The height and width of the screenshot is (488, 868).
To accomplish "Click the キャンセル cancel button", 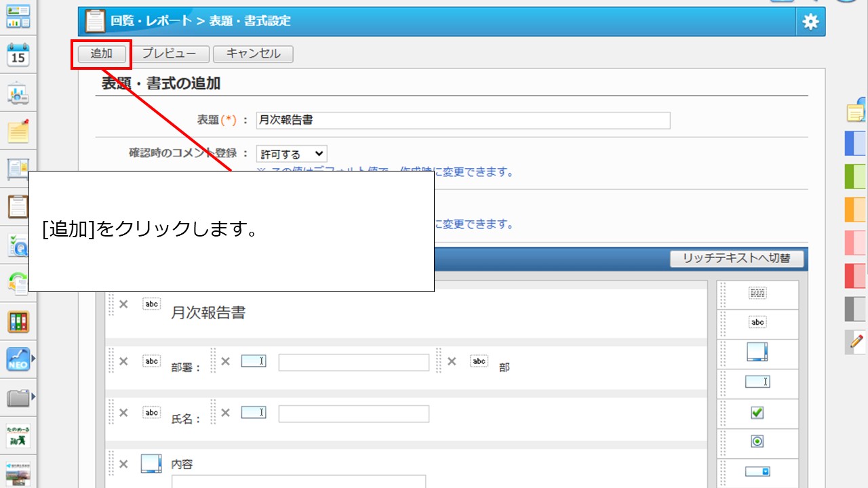I will (x=253, y=54).
